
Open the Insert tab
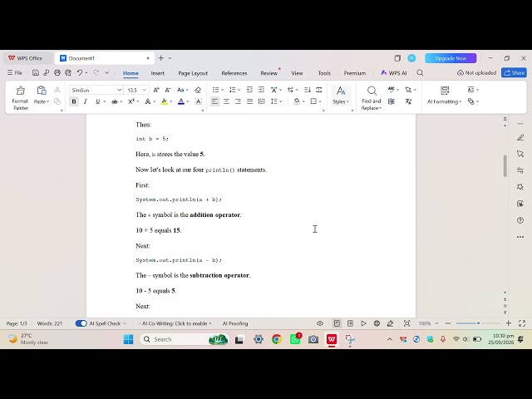coord(158,73)
